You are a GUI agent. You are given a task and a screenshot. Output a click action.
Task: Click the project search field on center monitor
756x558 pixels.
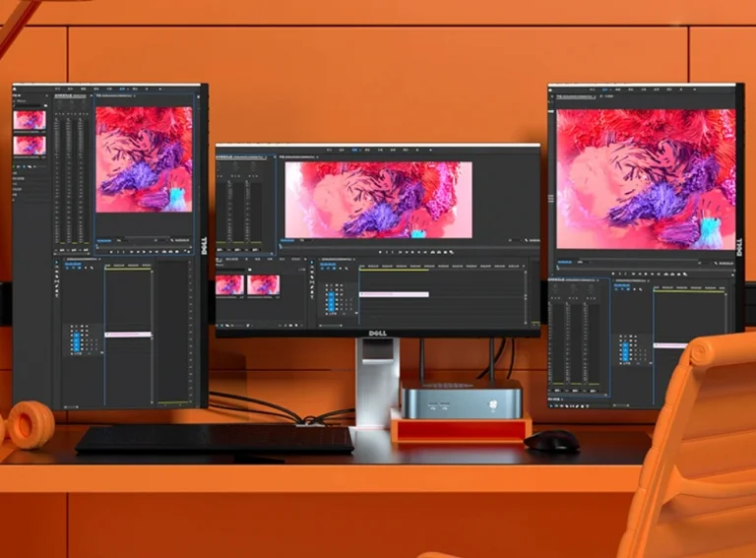231,270
